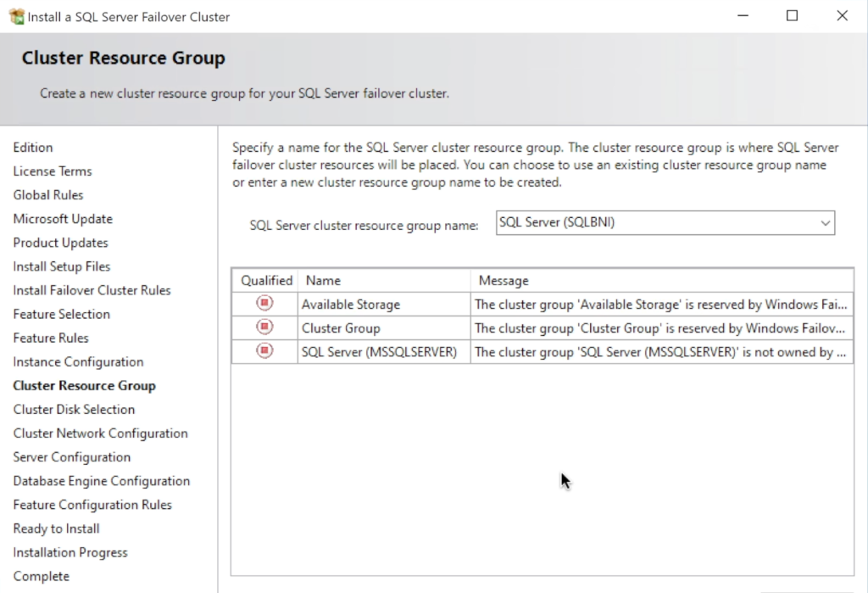The height and width of the screenshot is (593, 868).
Task: Go to Instance Configuration step
Action: 79,362
